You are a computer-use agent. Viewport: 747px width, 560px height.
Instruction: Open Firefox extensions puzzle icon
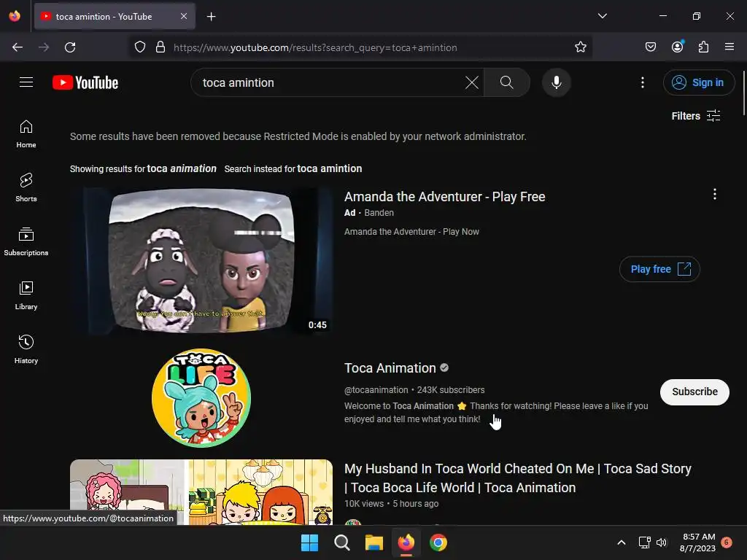click(x=703, y=47)
